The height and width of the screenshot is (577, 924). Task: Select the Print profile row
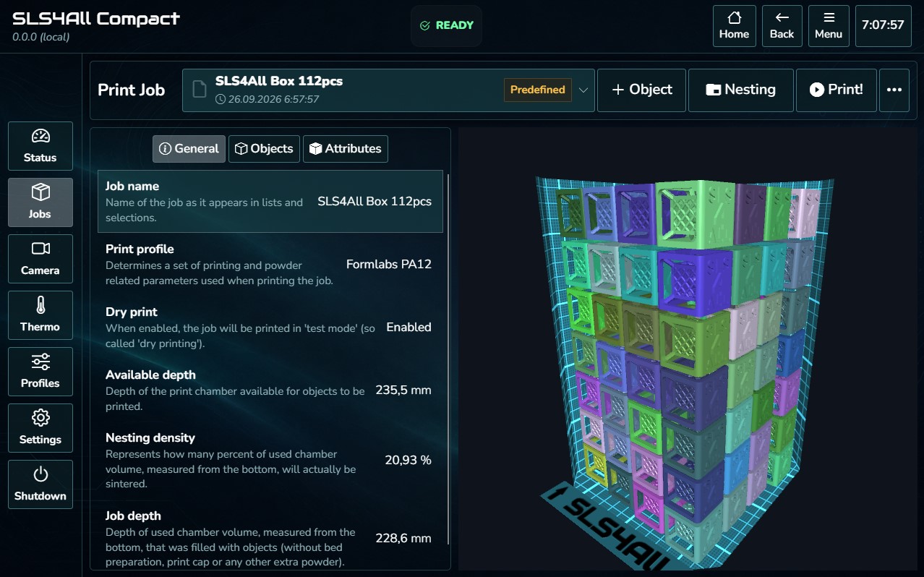(x=270, y=264)
